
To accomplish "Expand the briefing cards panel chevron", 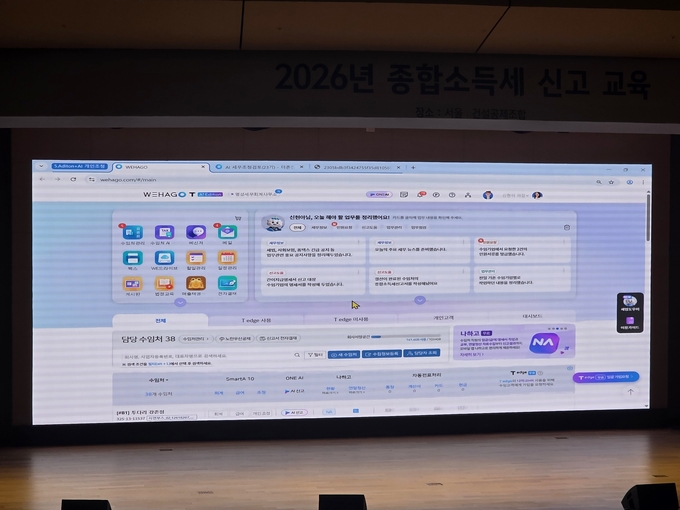I will (x=420, y=300).
